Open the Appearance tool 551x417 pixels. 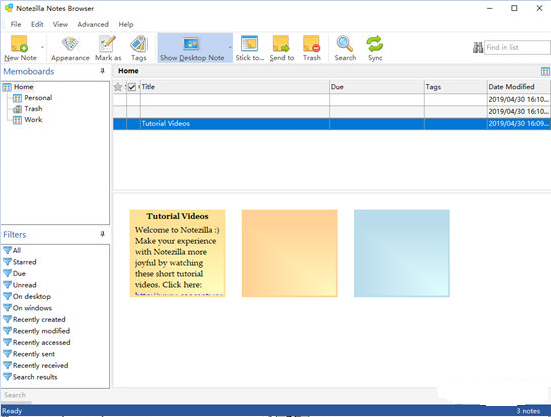point(70,48)
